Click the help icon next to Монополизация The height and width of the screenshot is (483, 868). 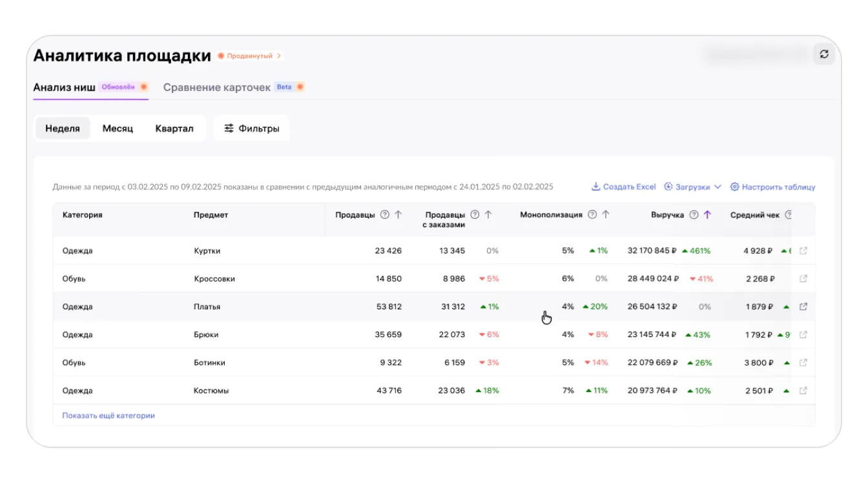coord(592,215)
